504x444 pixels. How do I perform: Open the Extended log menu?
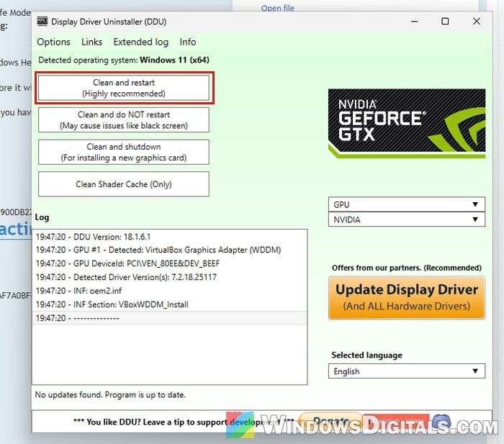pos(141,42)
